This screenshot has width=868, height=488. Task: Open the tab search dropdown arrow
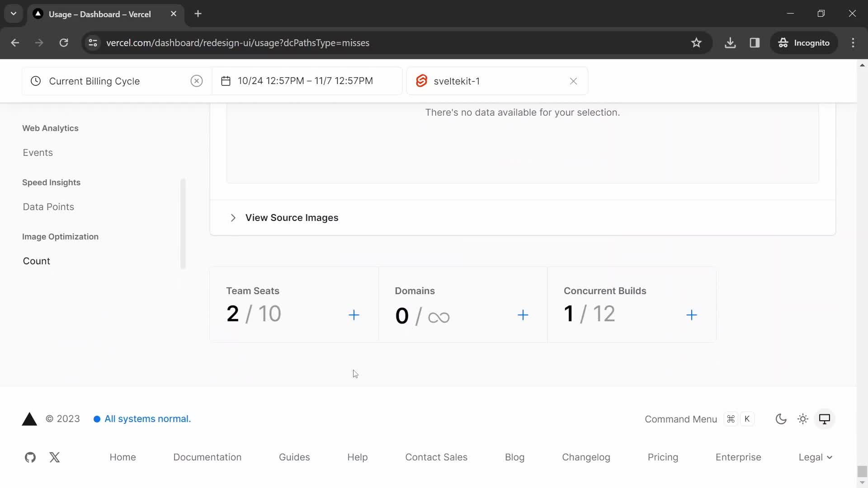(14, 14)
